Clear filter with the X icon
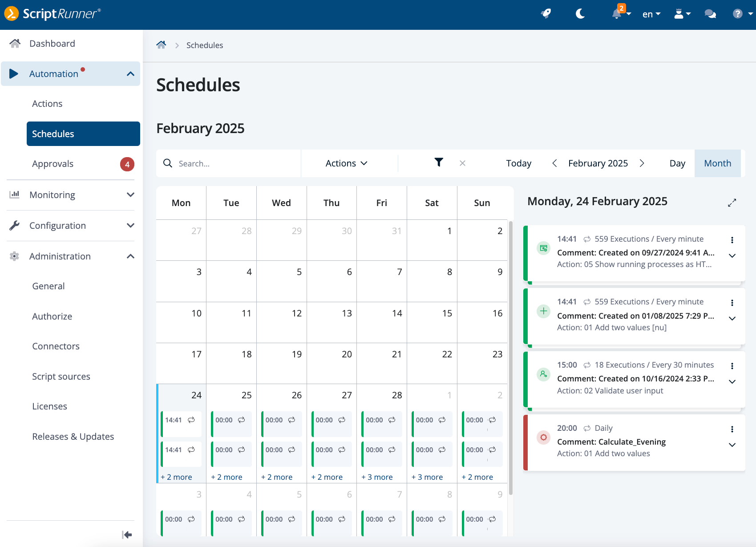 tap(463, 163)
